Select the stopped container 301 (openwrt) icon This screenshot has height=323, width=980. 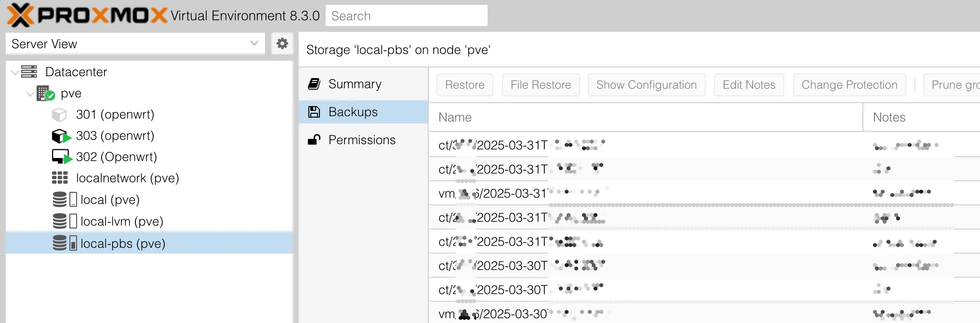click(59, 115)
